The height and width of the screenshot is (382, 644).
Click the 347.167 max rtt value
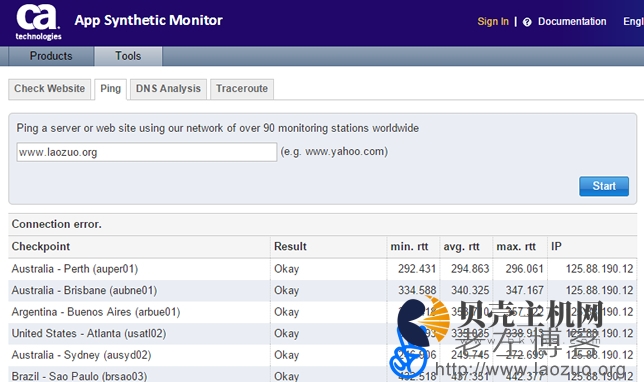coord(524,290)
